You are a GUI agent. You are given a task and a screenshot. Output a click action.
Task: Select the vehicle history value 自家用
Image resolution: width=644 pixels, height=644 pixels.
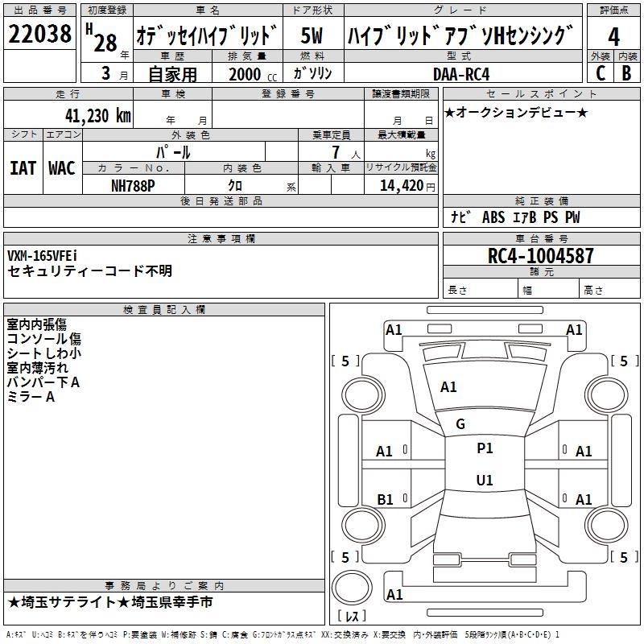pyautogui.click(x=172, y=74)
